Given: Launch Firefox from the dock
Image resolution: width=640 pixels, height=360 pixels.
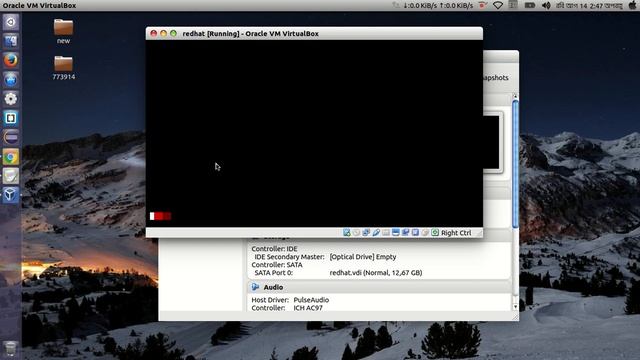Looking at the screenshot, I should [x=11, y=60].
